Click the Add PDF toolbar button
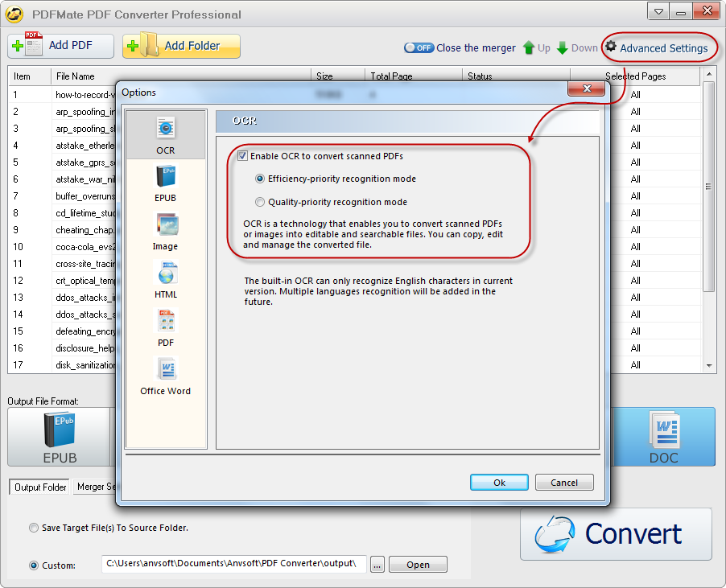726x588 pixels. 60,46
